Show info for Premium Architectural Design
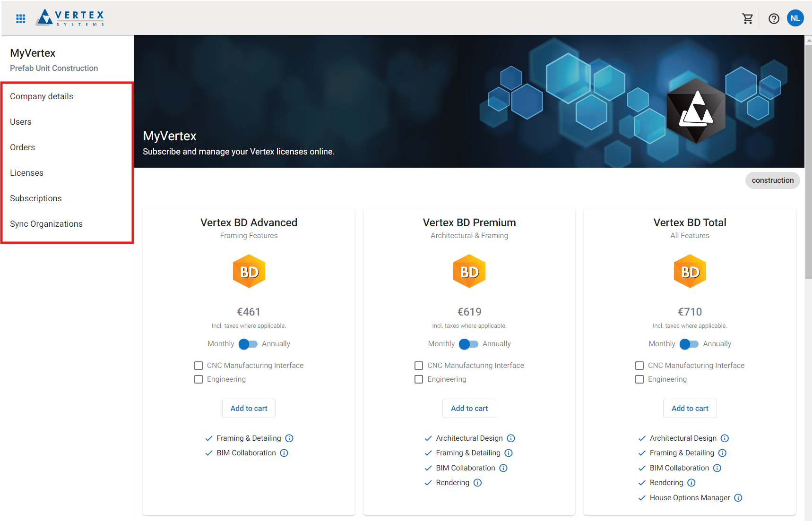Screen dimensions: 812x521 click(x=511, y=438)
